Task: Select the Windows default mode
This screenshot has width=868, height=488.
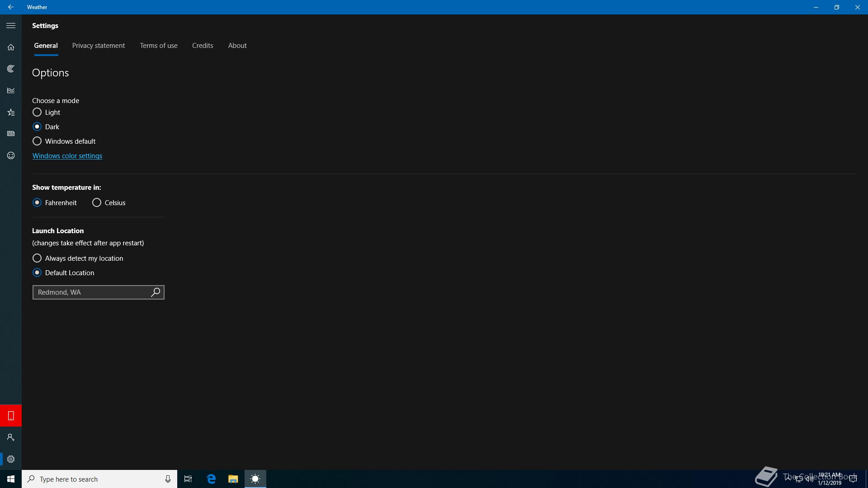Action: click(x=64, y=141)
